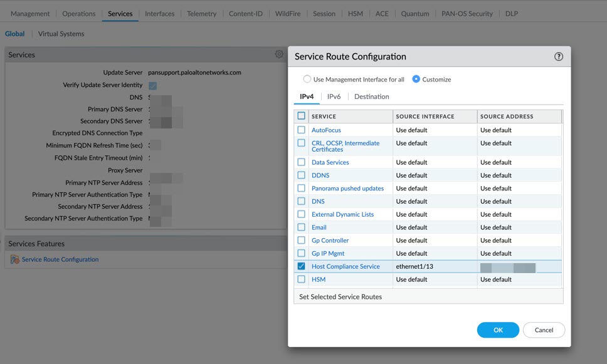Tick the AutoFocus service checkbox
The height and width of the screenshot is (364, 607).
tap(302, 130)
